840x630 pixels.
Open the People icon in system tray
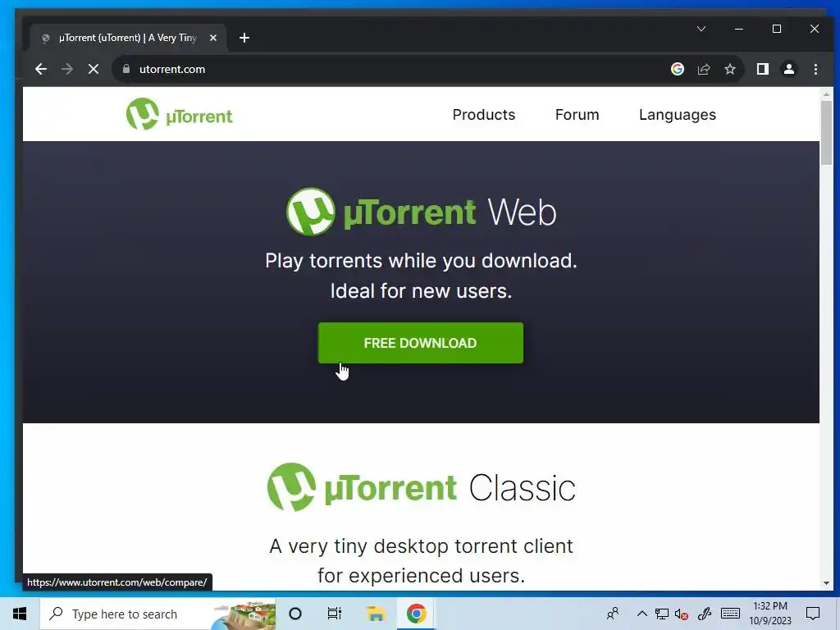point(613,614)
